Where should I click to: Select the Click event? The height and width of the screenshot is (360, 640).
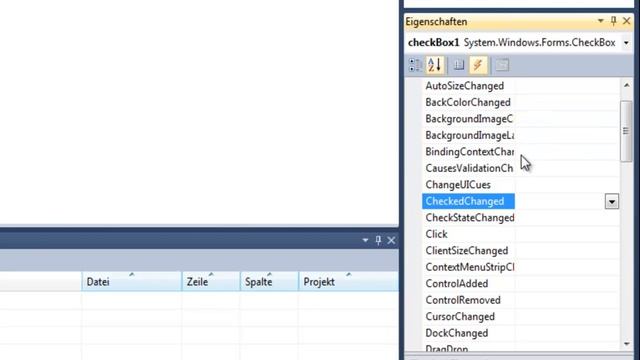[436, 234]
